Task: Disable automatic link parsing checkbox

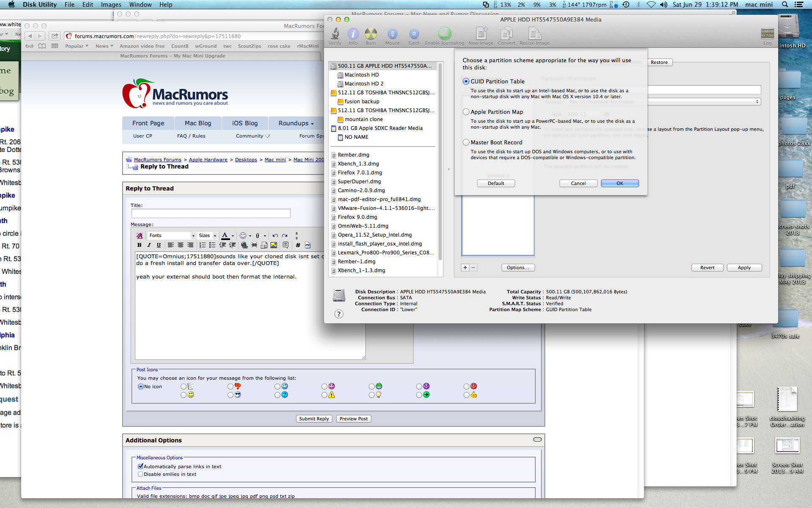Action: point(140,466)
